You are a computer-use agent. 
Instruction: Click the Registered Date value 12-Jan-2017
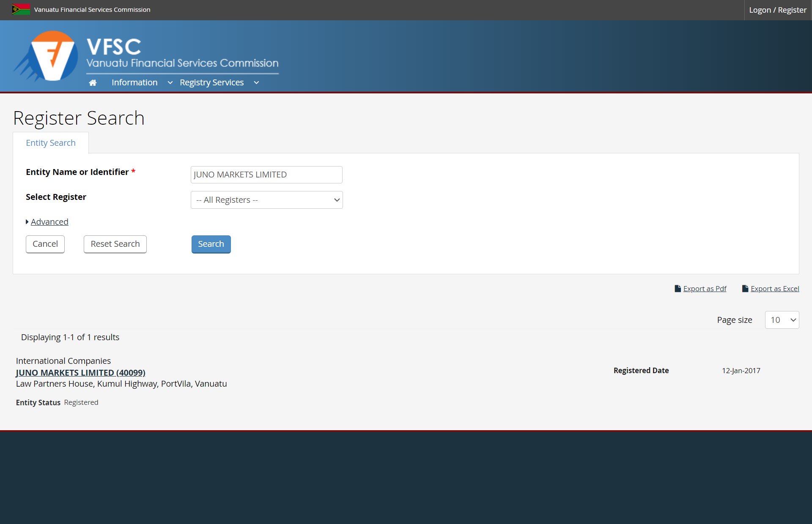[741, 371]
